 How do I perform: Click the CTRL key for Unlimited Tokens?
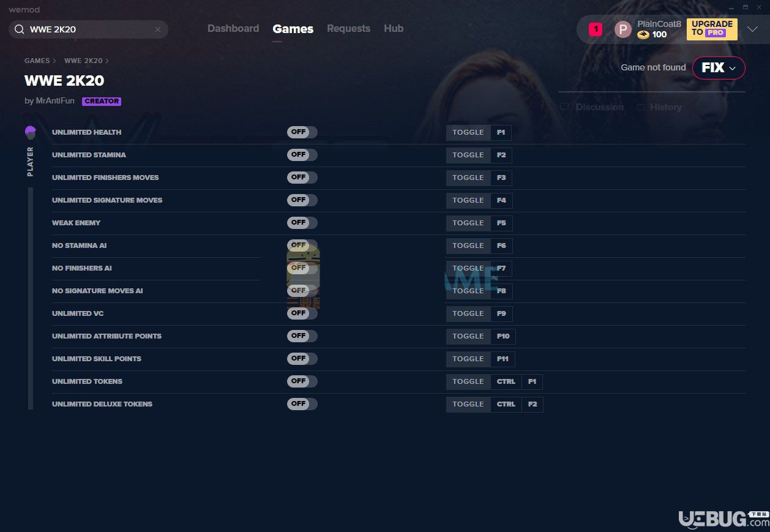506,381
